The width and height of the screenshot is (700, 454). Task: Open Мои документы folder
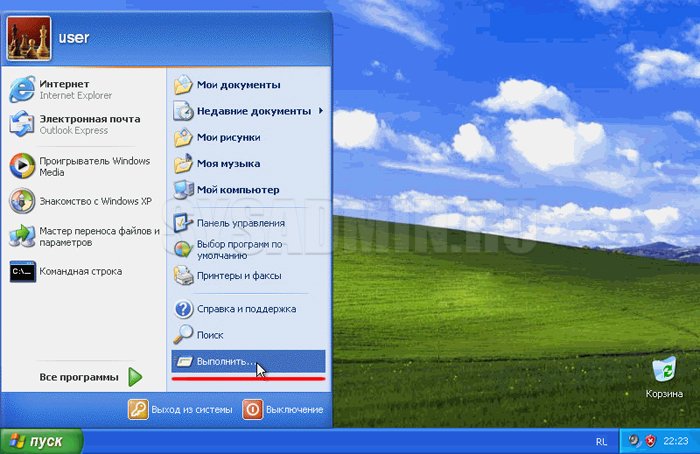pos(238,85)
